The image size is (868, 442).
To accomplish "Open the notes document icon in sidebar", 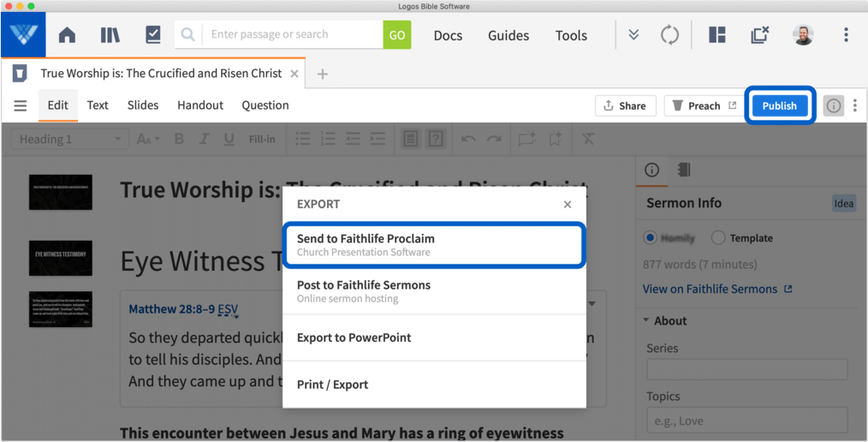I will [x=684, y=170].
